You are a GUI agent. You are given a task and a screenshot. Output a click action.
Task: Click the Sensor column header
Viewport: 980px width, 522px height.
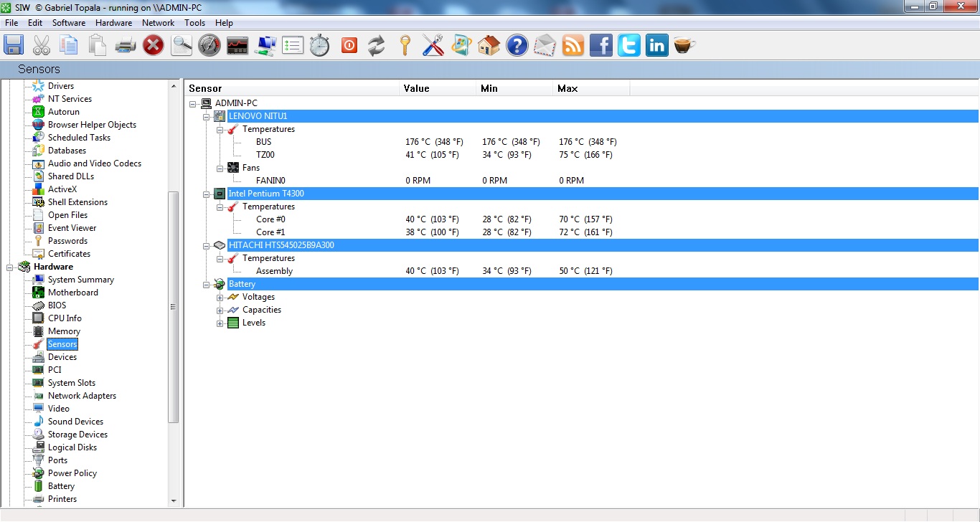click(x=291, y=88)
